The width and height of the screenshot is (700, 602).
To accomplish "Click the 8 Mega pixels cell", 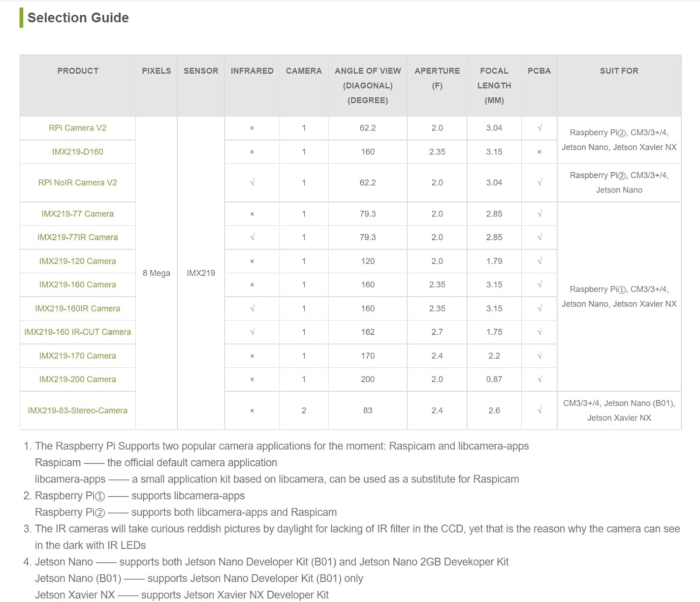I will (156, 273).
